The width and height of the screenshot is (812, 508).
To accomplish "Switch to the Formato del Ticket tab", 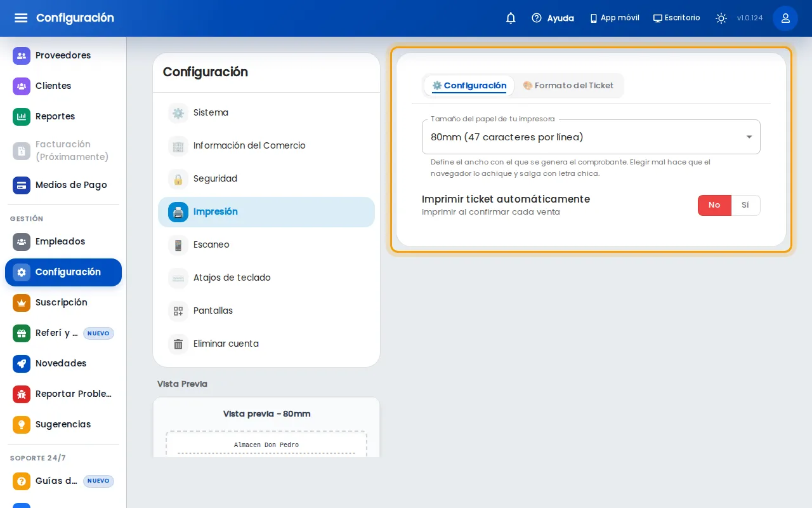I will [568, 86].
